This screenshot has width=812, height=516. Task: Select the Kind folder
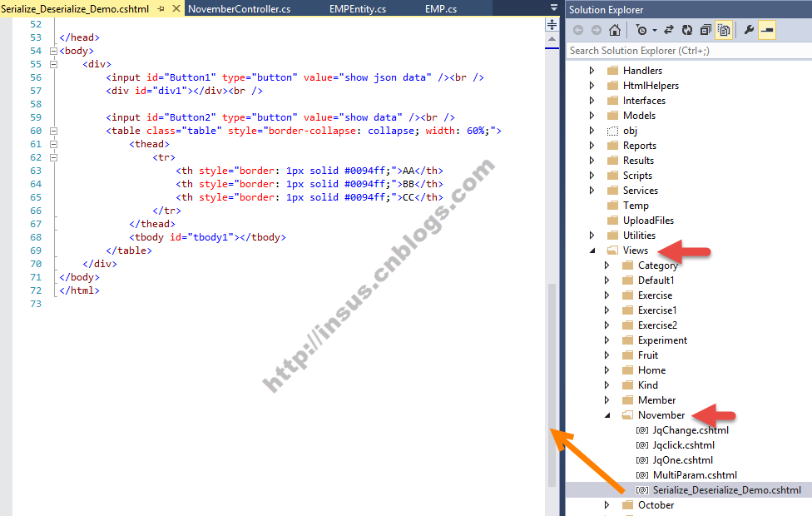click(x=647, y=386)
